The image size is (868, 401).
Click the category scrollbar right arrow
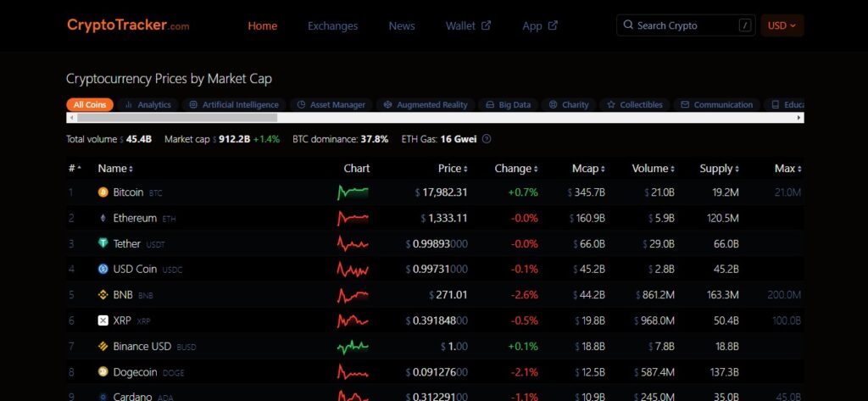point(798,118)
